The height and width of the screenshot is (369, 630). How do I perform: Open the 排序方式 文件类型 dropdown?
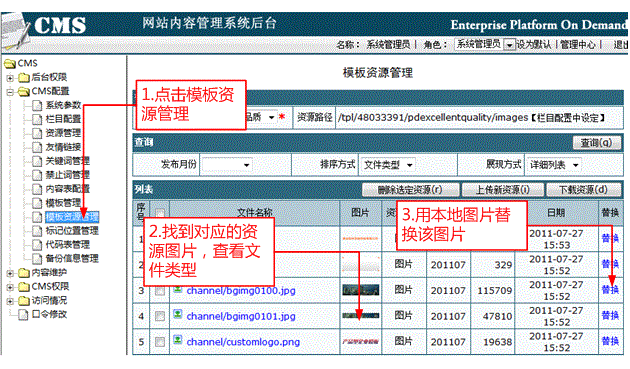[x=387, y=165]
